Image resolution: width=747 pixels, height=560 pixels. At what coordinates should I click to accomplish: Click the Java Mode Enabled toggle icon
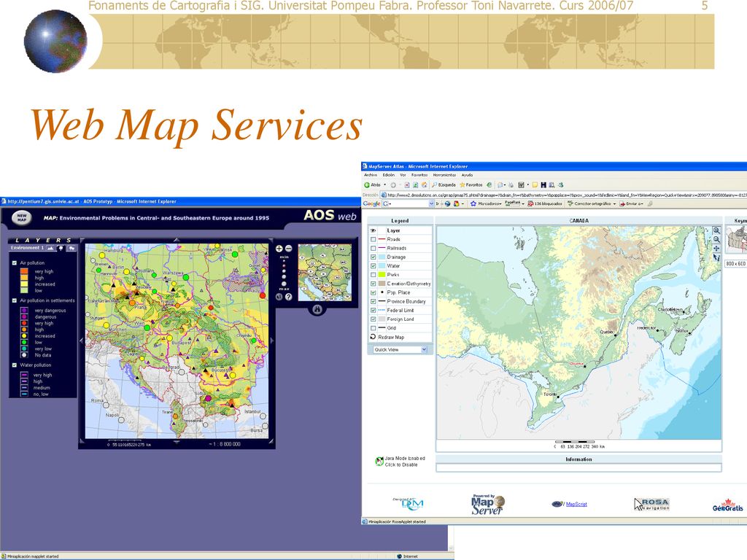pos(379,461)
